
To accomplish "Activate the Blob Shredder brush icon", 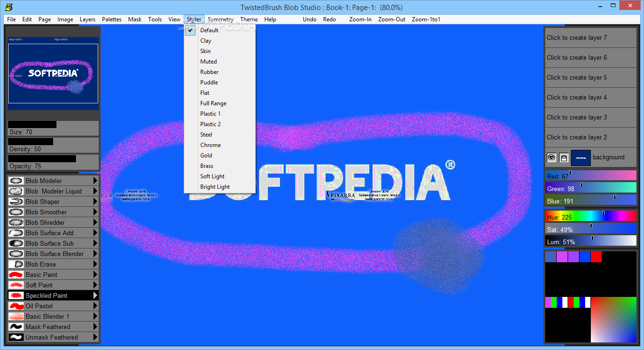I will [16, 222].
